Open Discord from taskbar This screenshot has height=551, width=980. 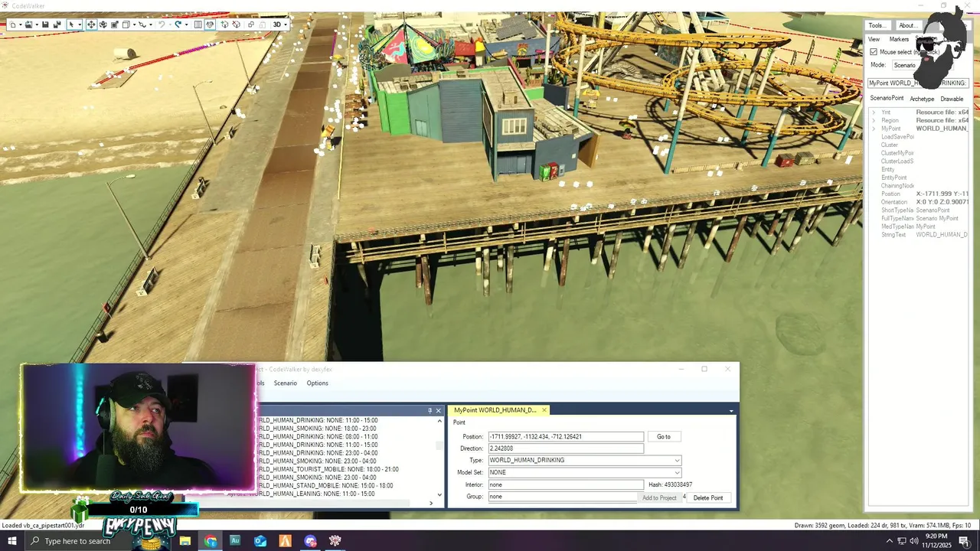310,541
